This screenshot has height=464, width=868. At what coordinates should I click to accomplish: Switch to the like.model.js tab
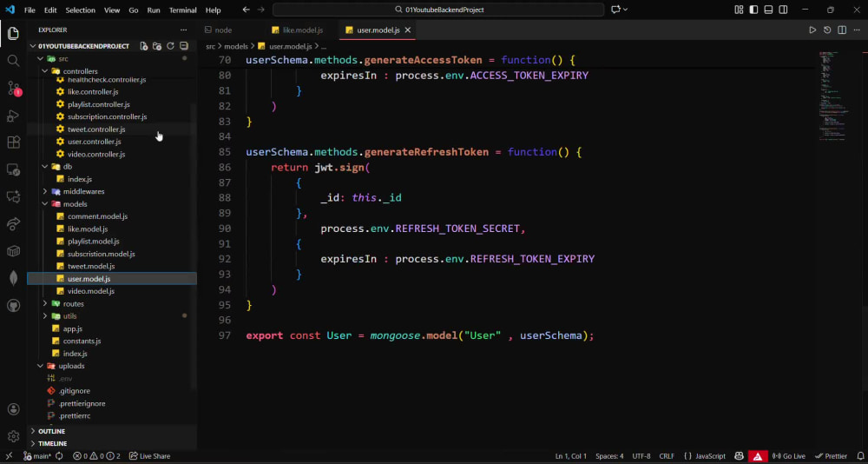pyautogui.click(x=302, y=30)
